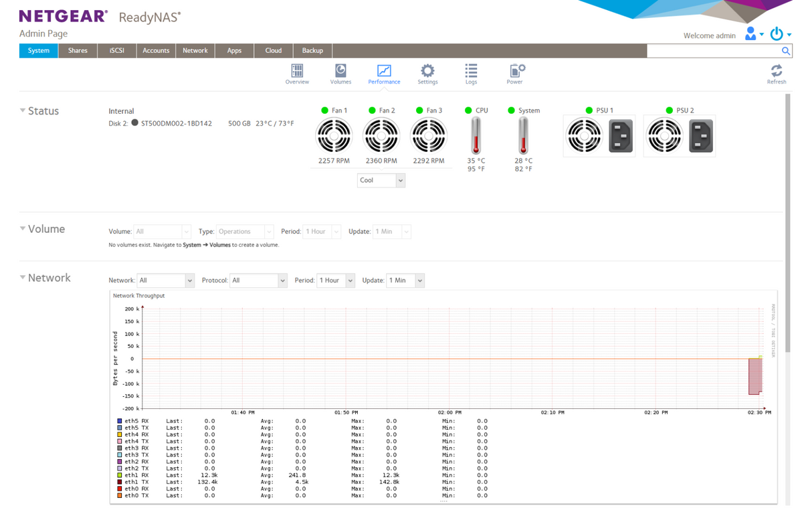Collapse the Volume section
This screenshot has height=508, width=812.
point(23,229)
